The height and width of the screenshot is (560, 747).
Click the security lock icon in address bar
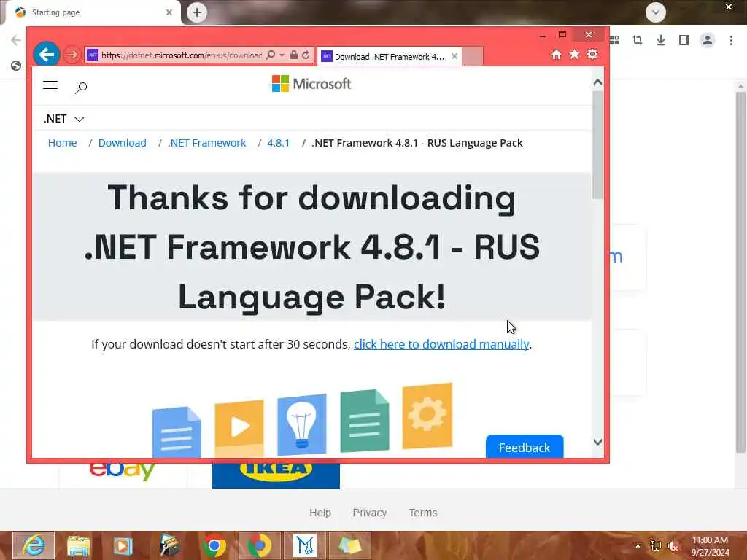[294, 55]
